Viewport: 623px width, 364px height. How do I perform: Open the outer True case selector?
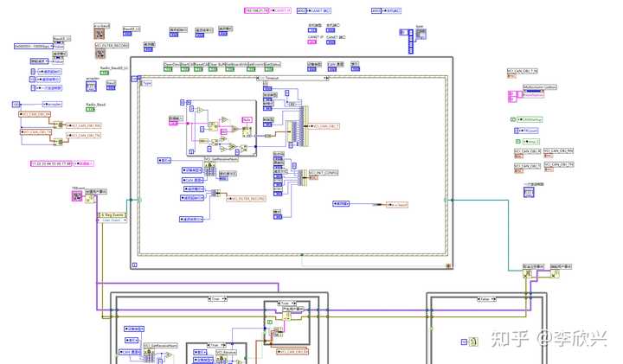(x=217, y=298)
